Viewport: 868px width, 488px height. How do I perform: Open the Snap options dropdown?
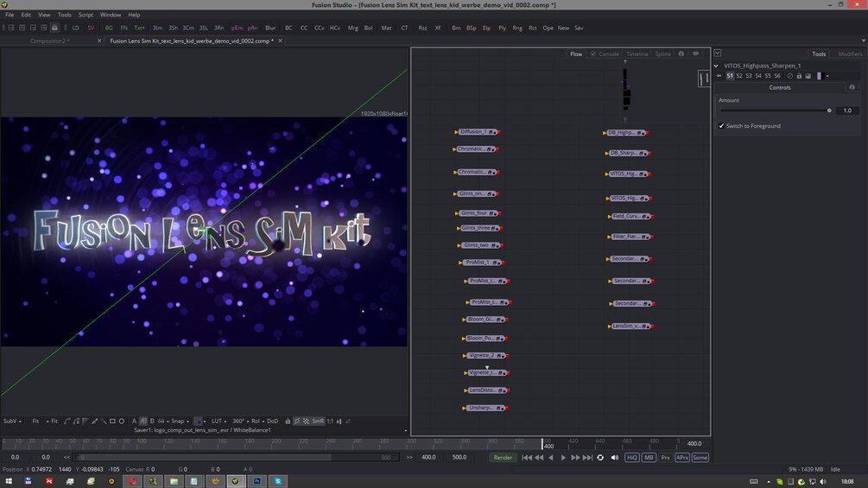tap(180, 421)
